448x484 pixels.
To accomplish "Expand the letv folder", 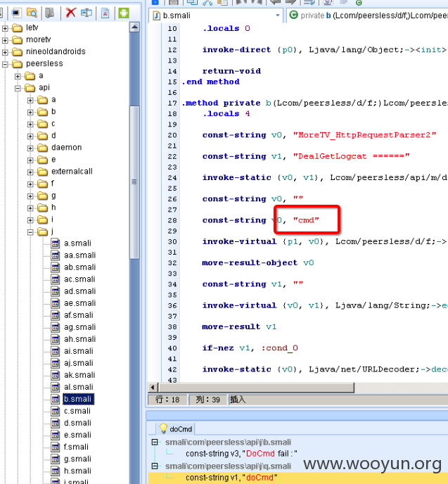I will tap(5, 28).
